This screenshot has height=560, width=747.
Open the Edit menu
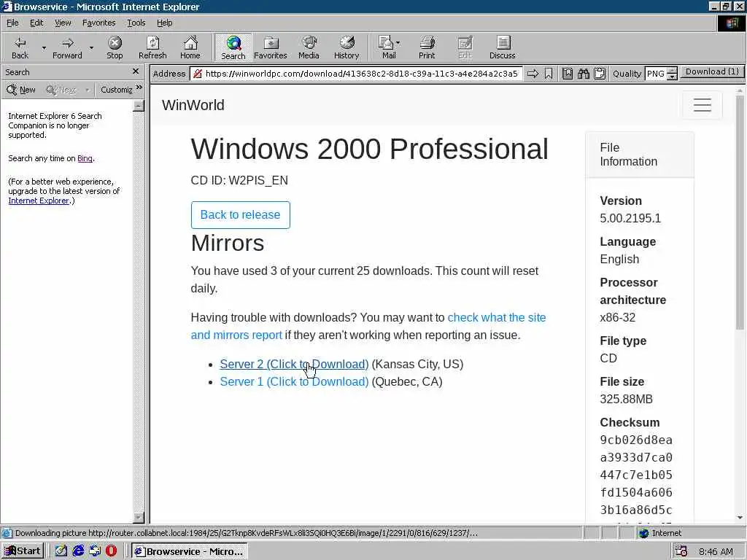coord(36,23)
